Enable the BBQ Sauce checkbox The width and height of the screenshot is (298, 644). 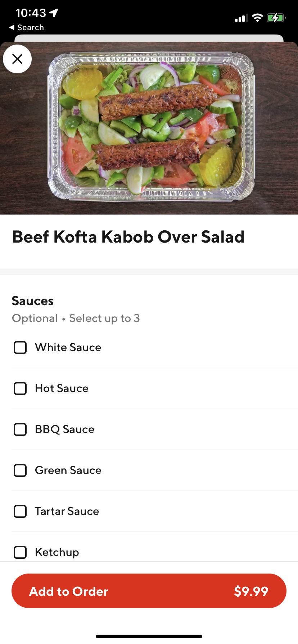coord(20,429)
